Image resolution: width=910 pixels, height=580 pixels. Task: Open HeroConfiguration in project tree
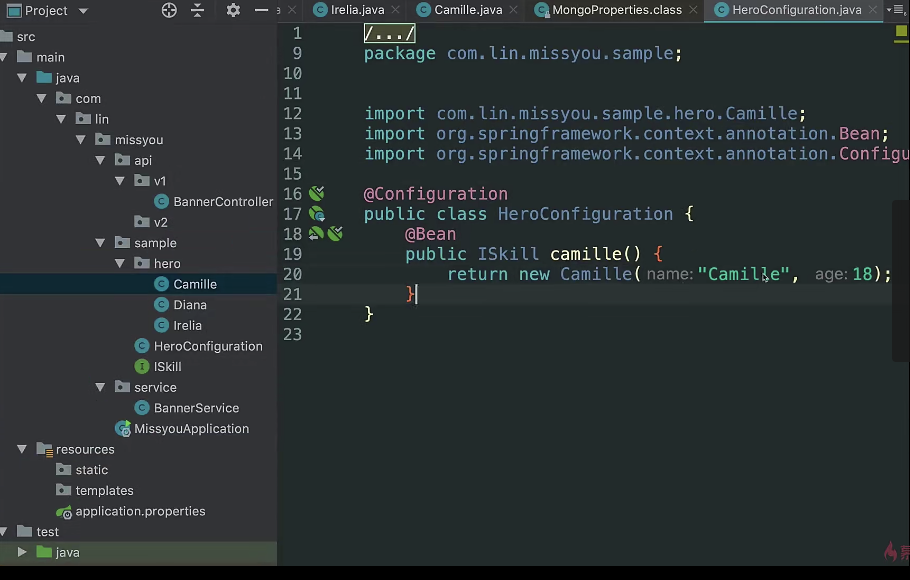(208, 346)
